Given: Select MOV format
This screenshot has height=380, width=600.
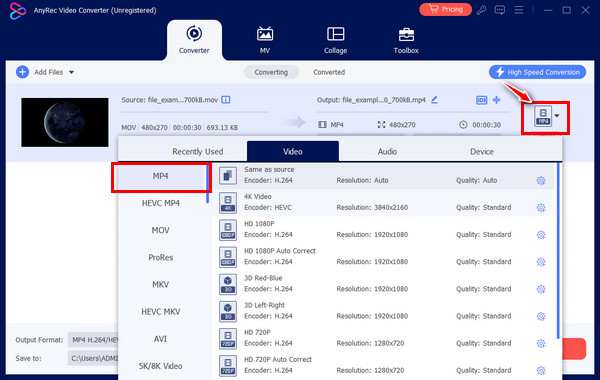Looking at the screenshot, I should click(x=160, y=230).
